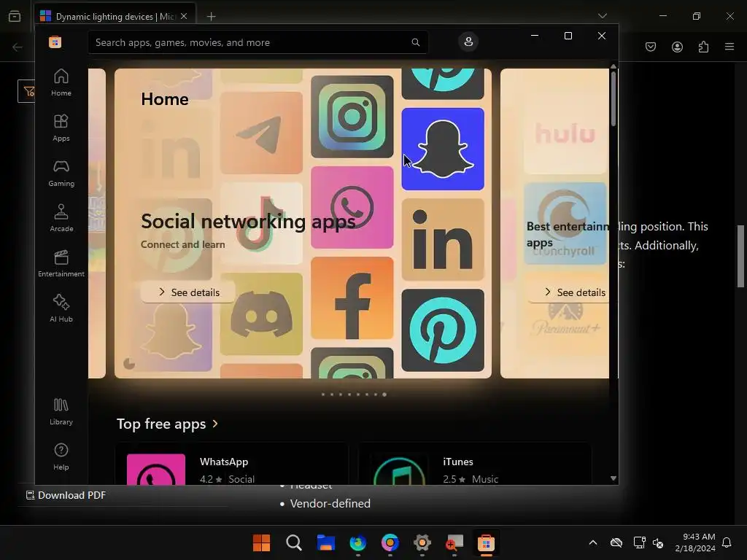Open the clock showing 9:43 AM
Screen dimensions: 747x560
tap(695, 542)
